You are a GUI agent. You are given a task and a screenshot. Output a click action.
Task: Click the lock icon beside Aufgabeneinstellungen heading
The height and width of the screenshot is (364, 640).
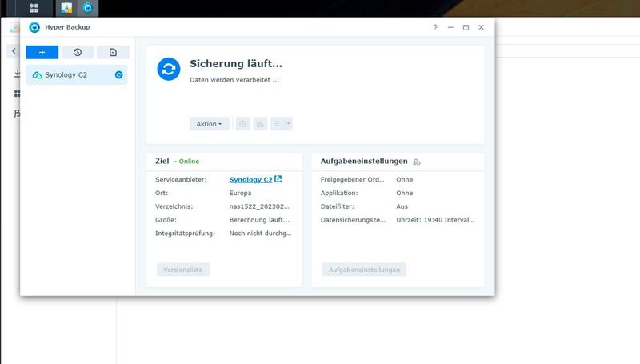point(416,162)
